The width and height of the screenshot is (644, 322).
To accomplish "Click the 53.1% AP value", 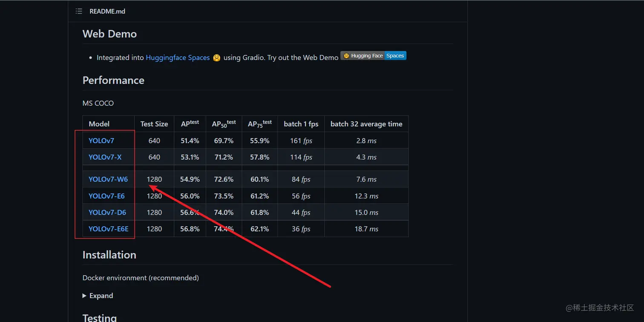I will click(190, 157).
